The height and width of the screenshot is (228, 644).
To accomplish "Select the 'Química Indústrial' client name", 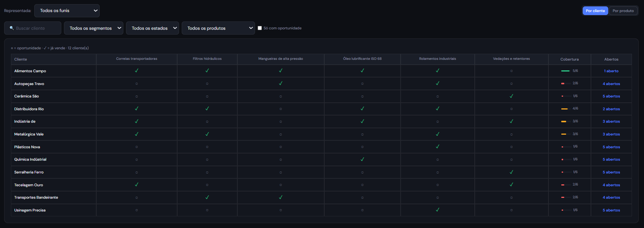I will 30,160.
